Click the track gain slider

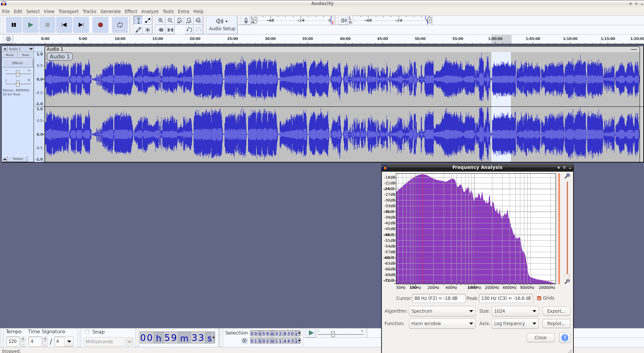click(x=18, y=73)
